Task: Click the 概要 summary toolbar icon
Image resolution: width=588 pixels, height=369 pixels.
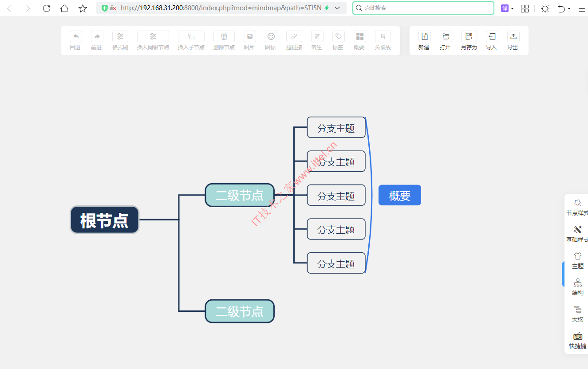Action: coord(360,36)
